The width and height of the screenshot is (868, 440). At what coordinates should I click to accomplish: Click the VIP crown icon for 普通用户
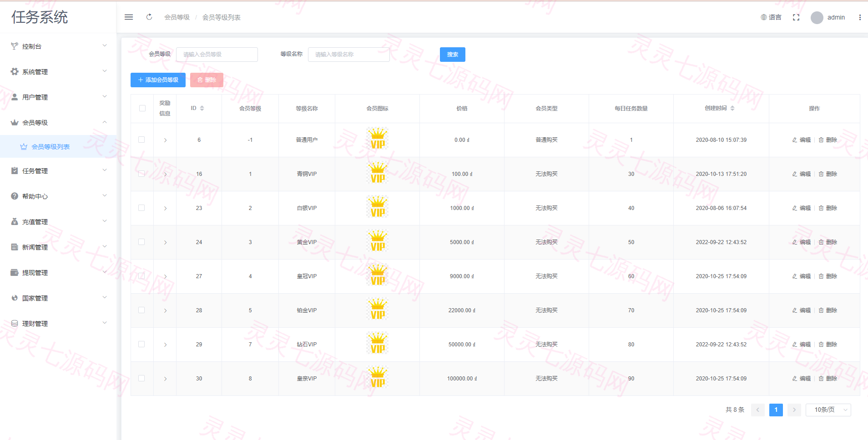378,139
